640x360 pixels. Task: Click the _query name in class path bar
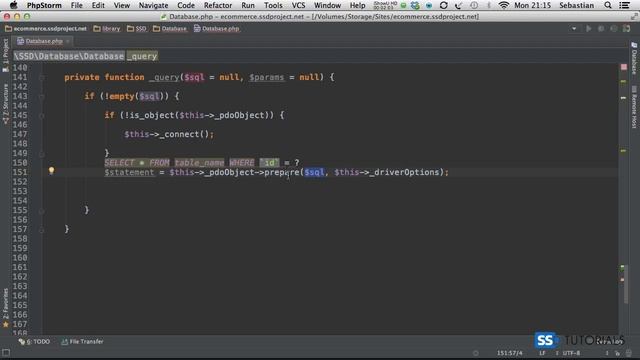pyautogui.click(x=142, y=56)
